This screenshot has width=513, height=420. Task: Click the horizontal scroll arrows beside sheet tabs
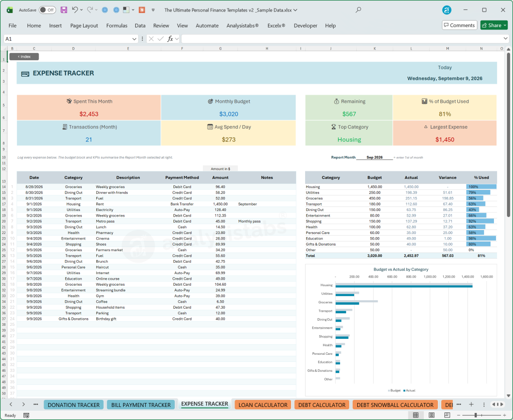497,404
